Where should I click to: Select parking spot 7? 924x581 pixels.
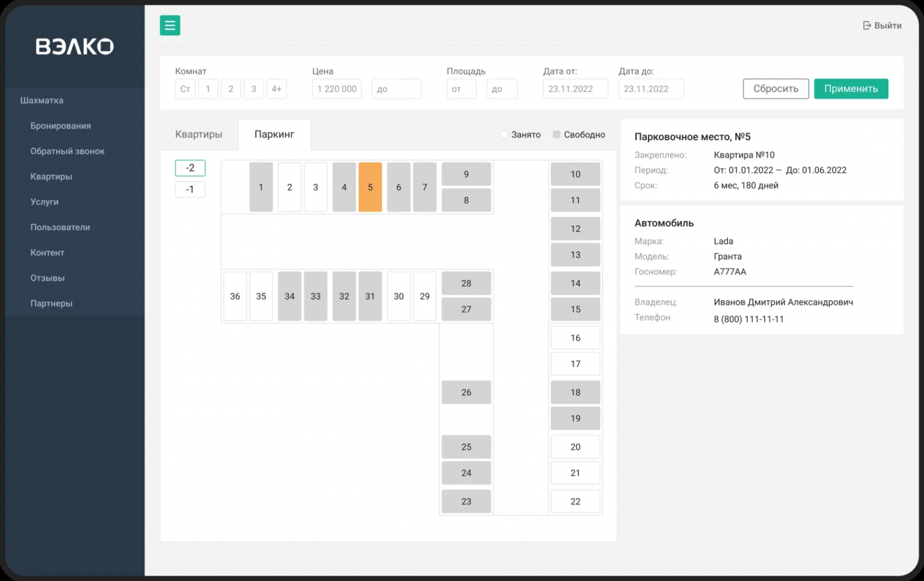coord(425,187)
